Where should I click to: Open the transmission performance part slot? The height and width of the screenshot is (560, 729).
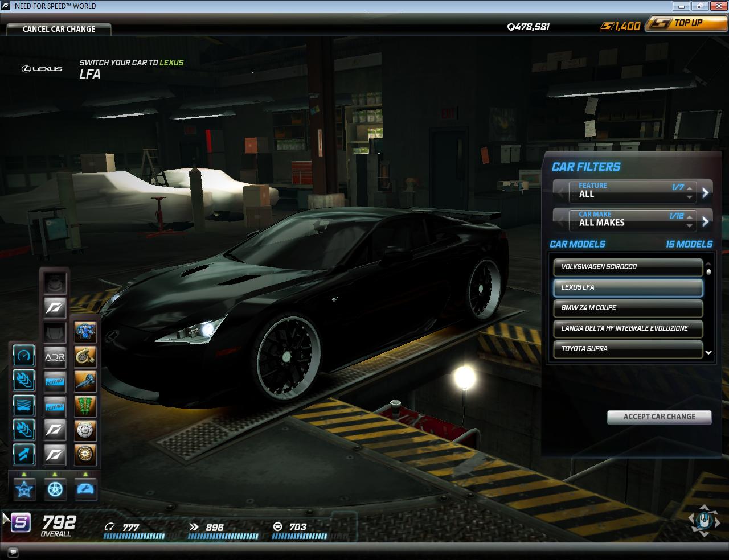(85, 381)
